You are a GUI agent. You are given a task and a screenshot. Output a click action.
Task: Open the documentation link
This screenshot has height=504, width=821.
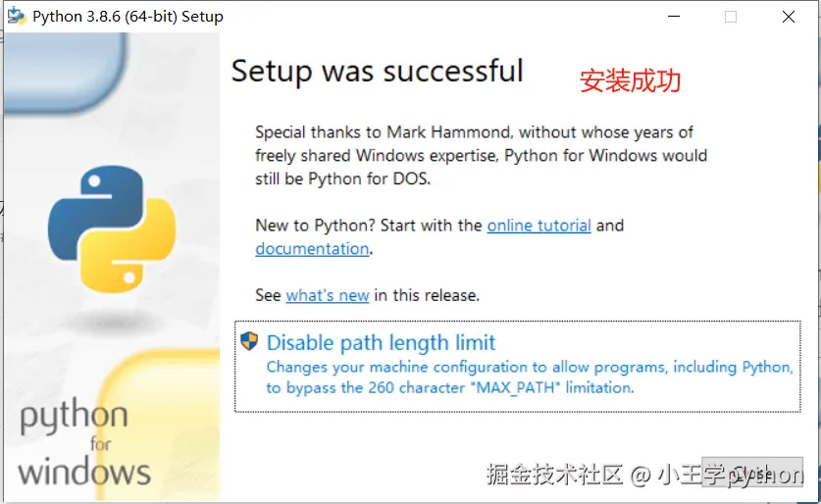click(x=312, y=249)
